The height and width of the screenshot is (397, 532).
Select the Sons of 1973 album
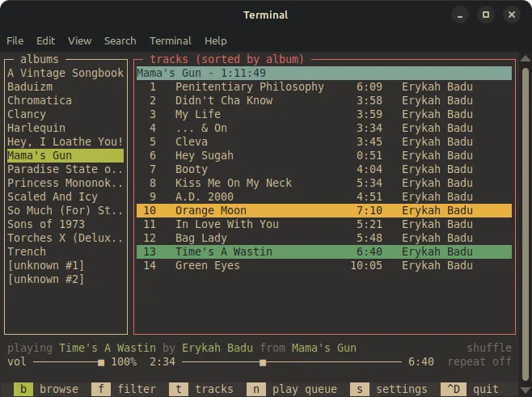click(x=65, y=224)
